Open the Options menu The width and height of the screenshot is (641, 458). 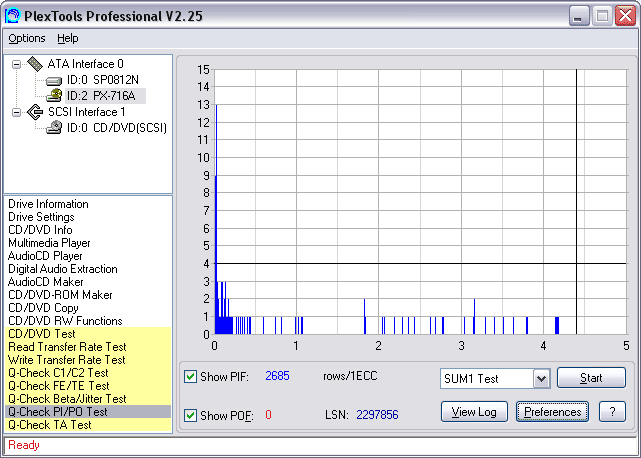point(27,38)
